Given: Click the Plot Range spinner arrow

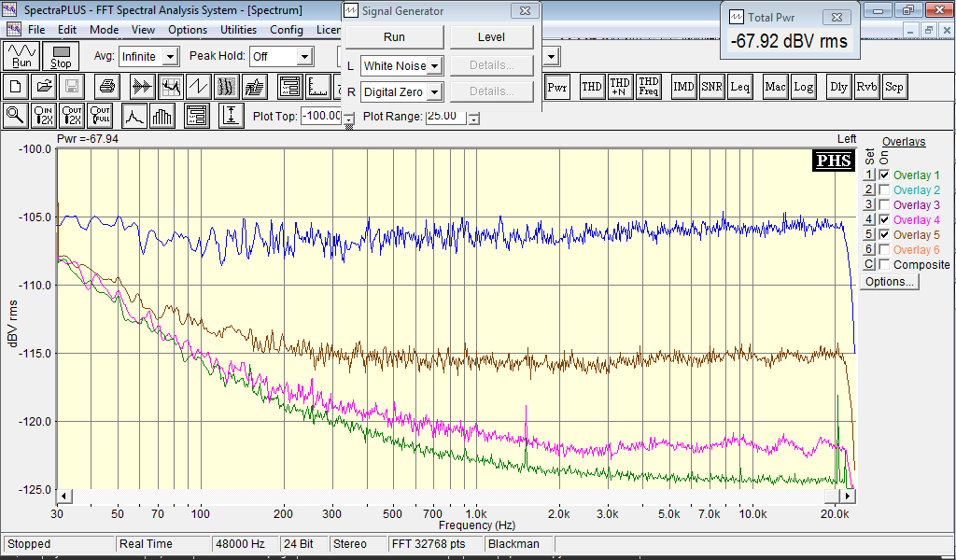Looking at the screenshot, I should pos(473,119).
